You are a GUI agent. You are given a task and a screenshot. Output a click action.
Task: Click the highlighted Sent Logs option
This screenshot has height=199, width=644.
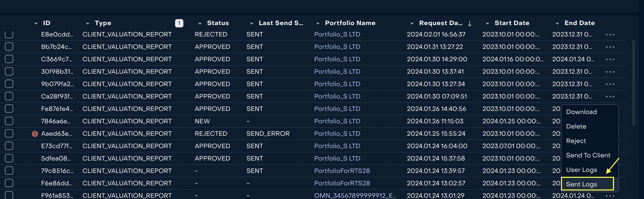pyautogui.click(x=581, y=184)
